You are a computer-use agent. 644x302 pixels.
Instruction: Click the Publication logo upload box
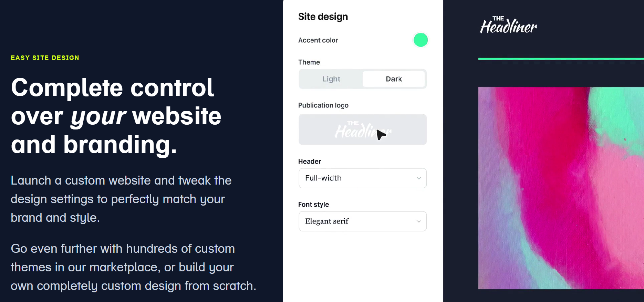[x=362, y=129]
